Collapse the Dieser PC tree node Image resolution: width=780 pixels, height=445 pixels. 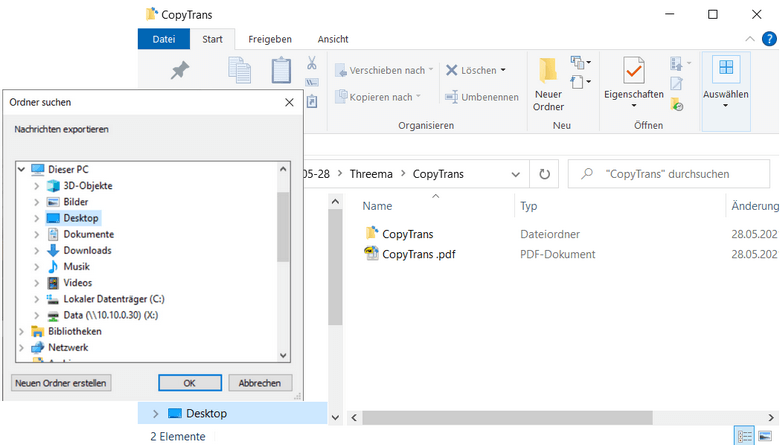click(21, 170)
